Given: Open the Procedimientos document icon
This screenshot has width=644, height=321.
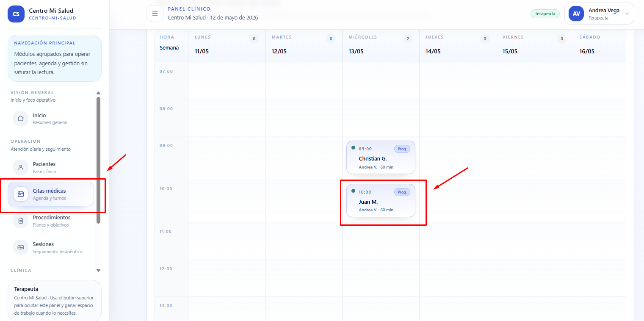Looking at the screenshot, I should click(x=21, y=221).
